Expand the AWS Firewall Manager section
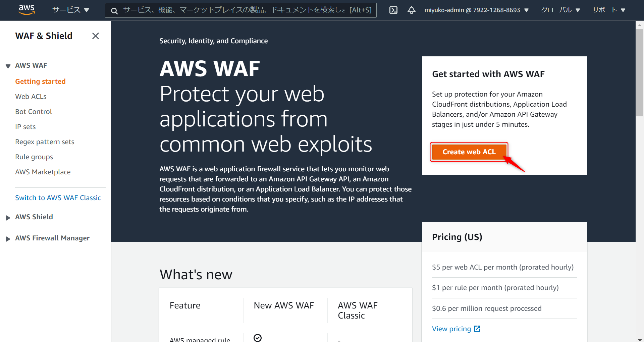Screen dimensions: 644x342 (8, 239)
